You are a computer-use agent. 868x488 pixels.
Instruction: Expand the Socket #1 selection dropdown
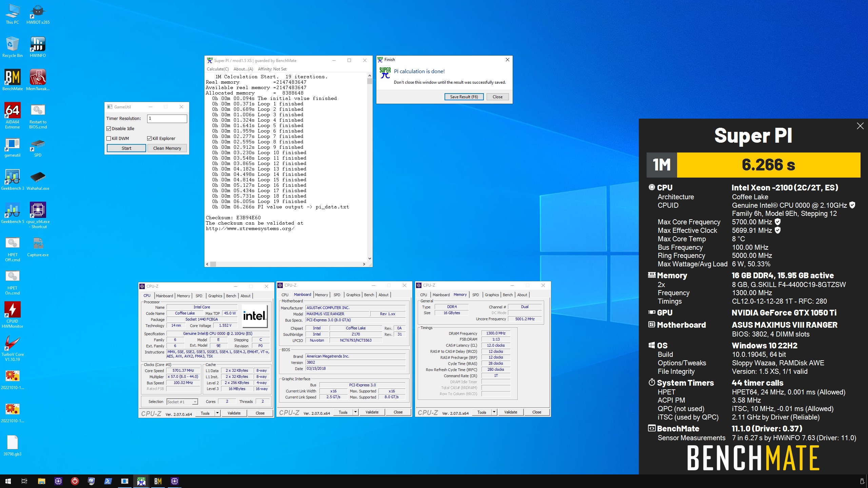[195, 402]
